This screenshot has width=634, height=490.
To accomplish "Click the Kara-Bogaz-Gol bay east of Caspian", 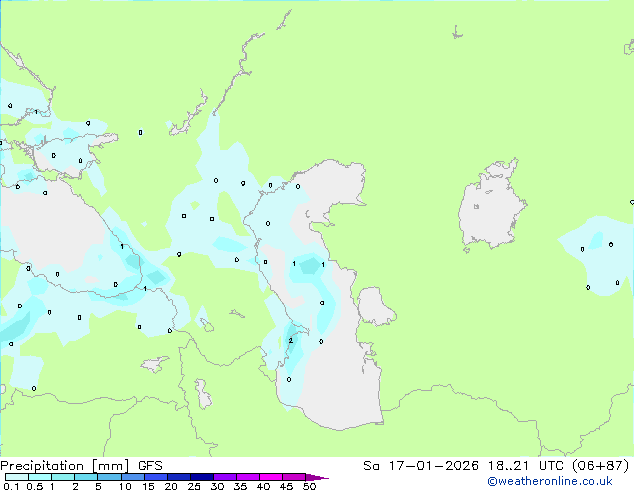I will coord(374,306).
